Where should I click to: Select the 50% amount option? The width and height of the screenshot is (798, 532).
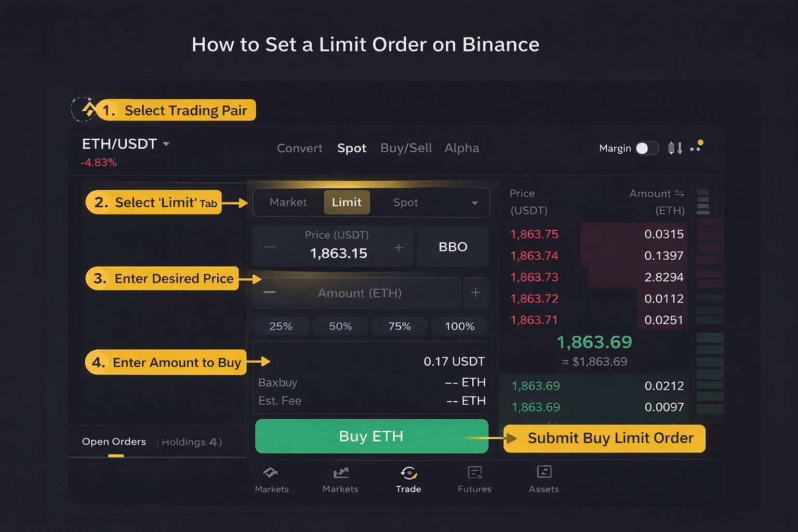click(340, 326)
